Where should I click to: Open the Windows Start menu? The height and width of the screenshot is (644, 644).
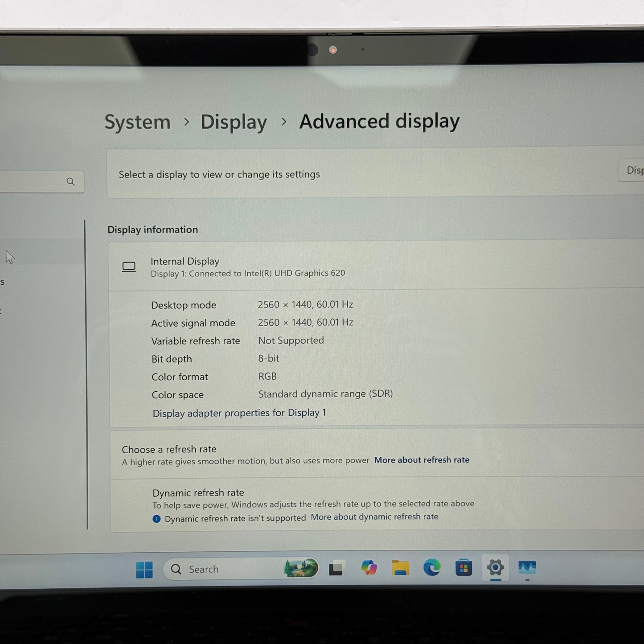(144, 570)
